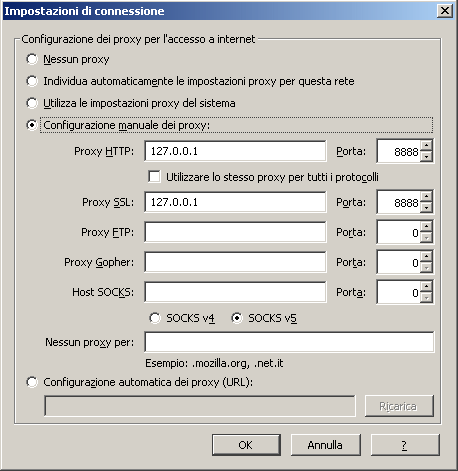Open help with the ? button

[405, 445]
